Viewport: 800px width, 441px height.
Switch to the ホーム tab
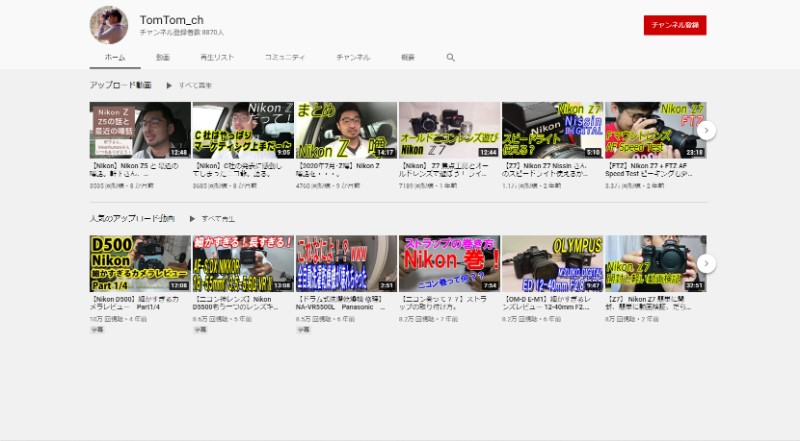click(115, 57)
